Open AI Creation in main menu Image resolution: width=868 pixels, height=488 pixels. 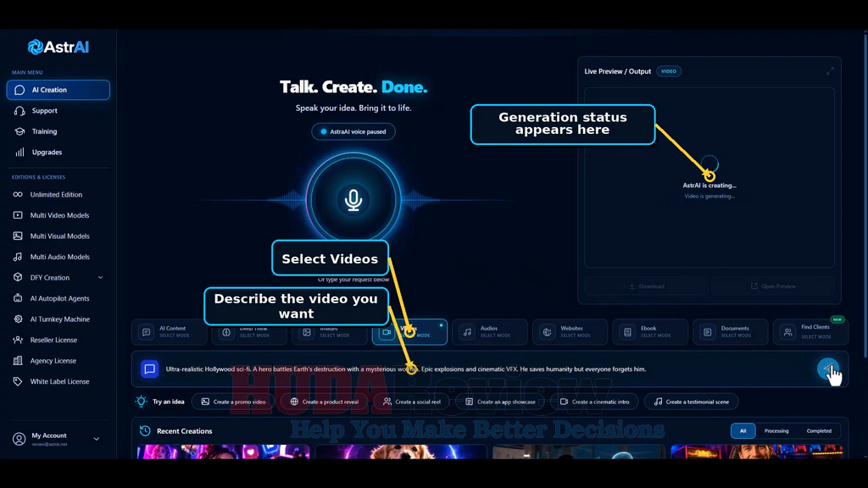[58, 90]
